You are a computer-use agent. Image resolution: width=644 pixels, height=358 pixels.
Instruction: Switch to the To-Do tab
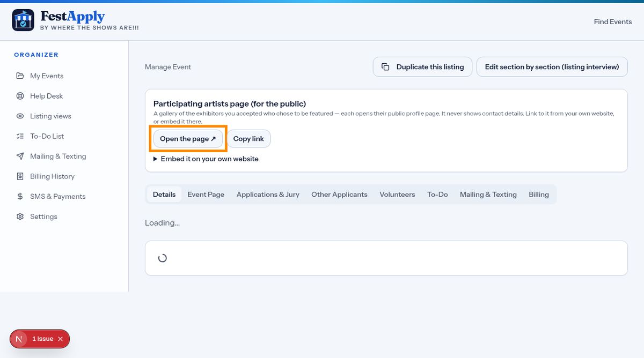[x=437, y=195]
